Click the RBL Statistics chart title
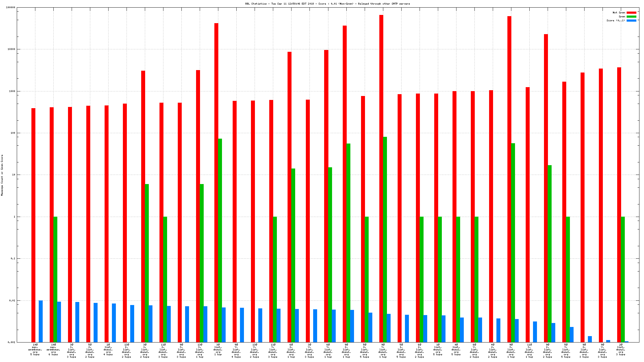 (327, 4)
